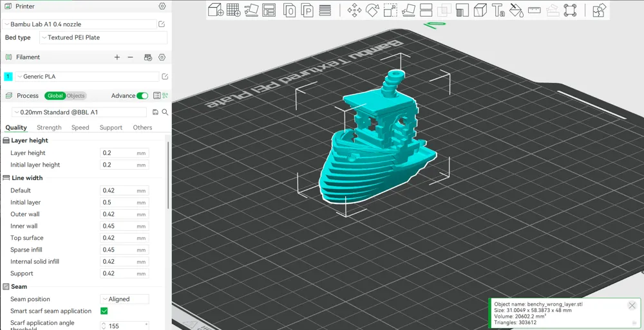Image resolution: width=644 pixels, height=330 pixels.
Task: Toggle the Advance mode switch
Action: click(x=142, y=96)
